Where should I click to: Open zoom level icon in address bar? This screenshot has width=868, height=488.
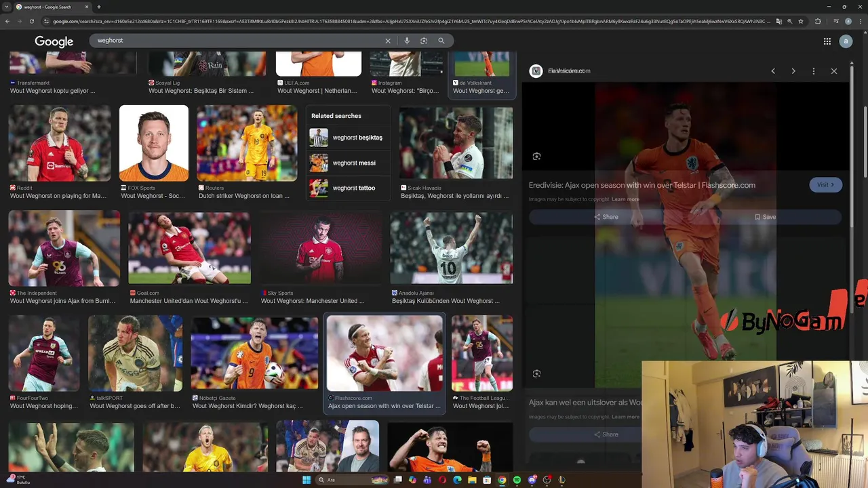coord(790,21)
